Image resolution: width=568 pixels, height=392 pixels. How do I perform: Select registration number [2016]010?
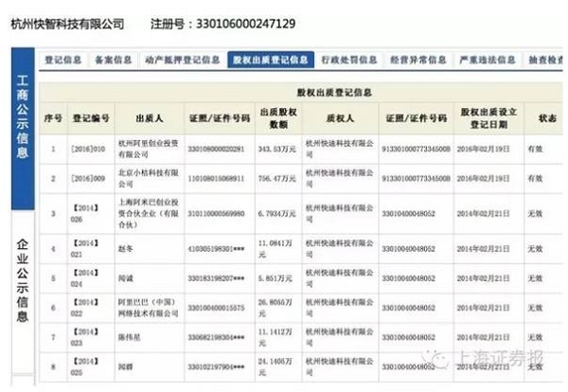tap(88, 149)
